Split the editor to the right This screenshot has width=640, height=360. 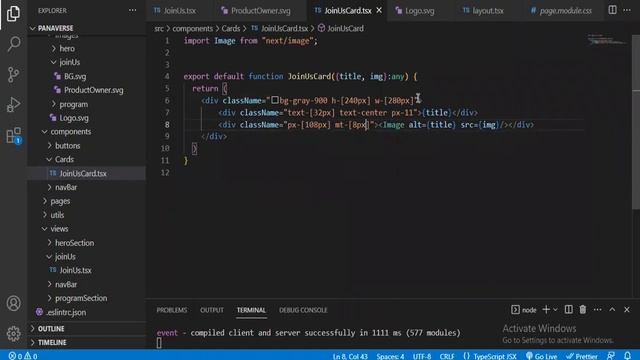[612, 10]
